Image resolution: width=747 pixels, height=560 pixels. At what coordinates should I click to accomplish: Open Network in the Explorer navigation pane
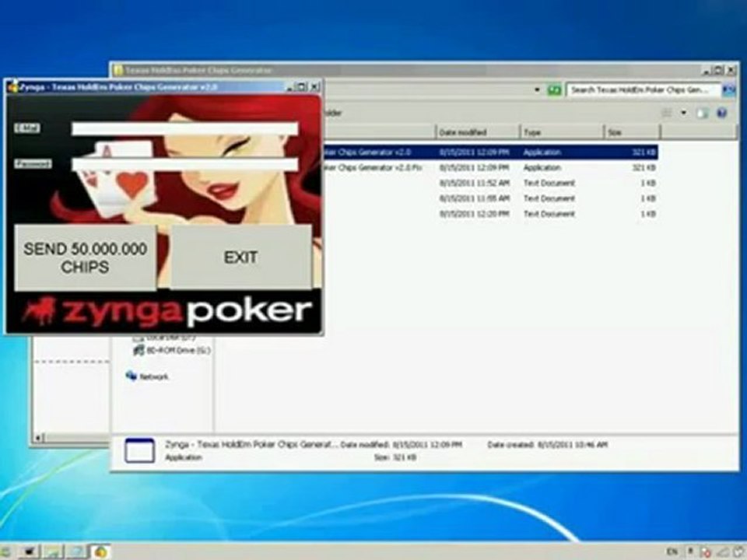[x=147, y=376]
